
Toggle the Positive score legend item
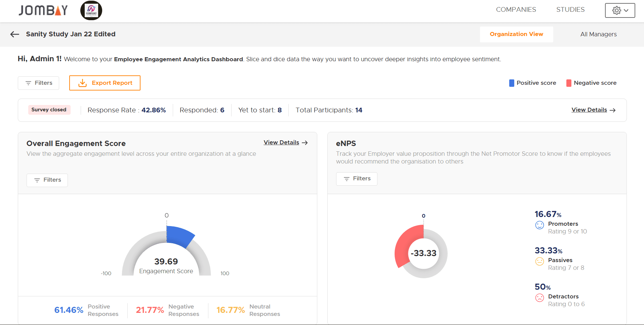click(x=532, y=83)
